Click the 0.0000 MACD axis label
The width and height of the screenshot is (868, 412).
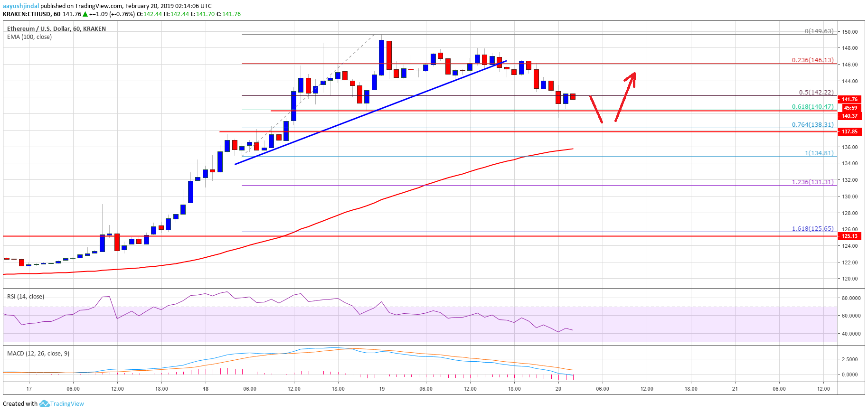pos(850,375)
